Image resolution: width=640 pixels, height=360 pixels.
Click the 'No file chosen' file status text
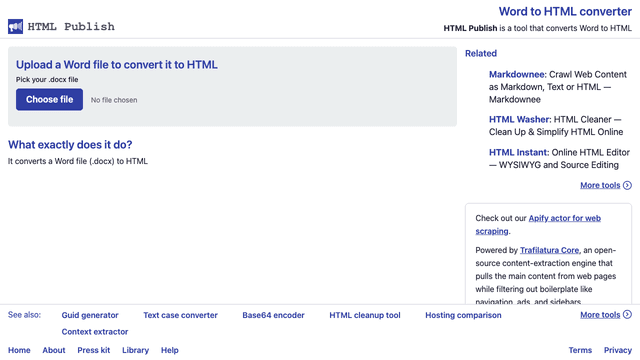pos(114,100)
